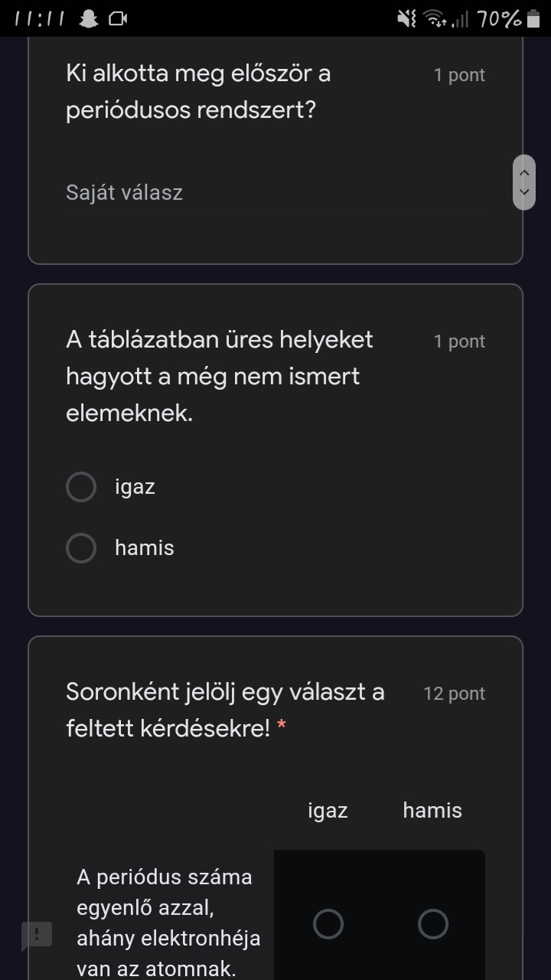This screenshot has width=551, height=980.
Task: Select "hamis" for the empty places question
Action: pos(81,548)
